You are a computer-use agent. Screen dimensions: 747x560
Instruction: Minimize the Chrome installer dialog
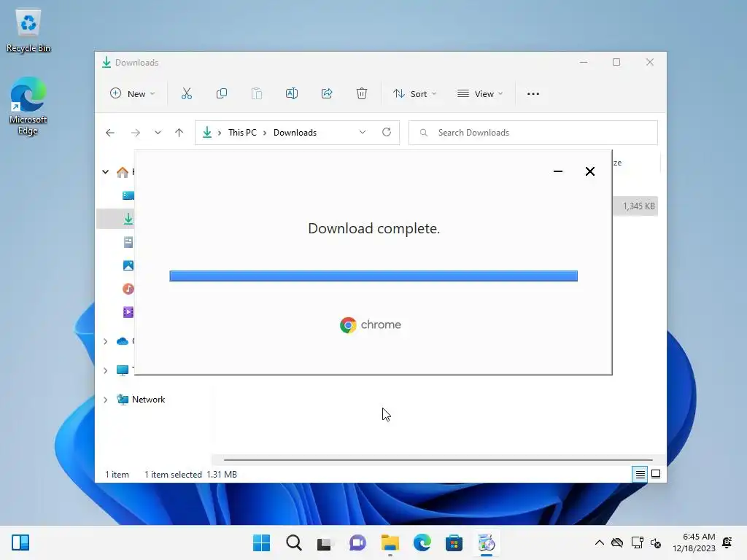558,171
